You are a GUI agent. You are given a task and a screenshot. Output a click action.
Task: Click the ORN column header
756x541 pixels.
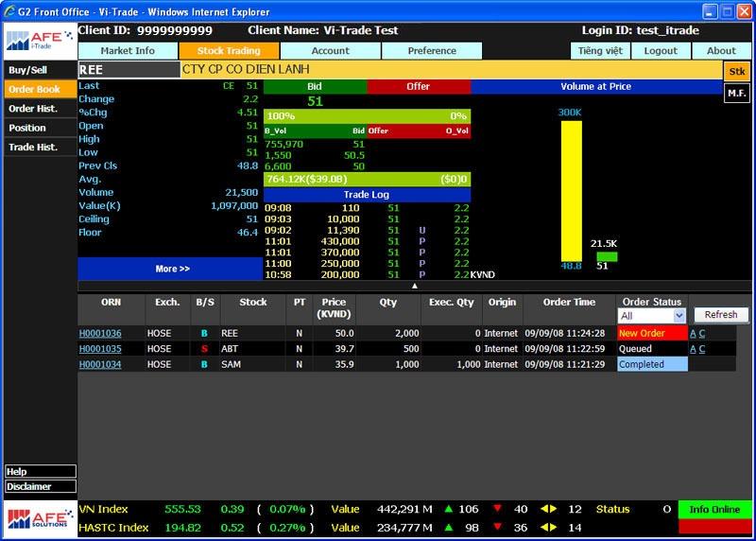click(x=112, y=302)
